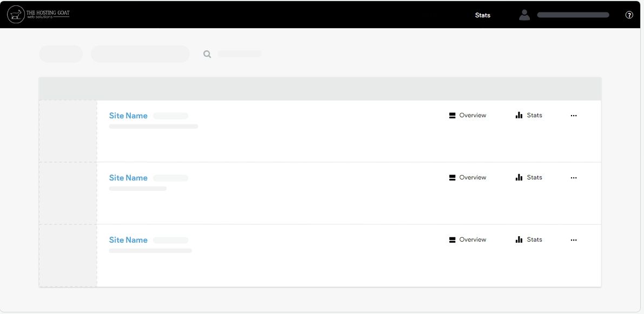Open the first site's more options menu
Screen dimensions: 644x314
pyautogui.click(x=574, y=116)
